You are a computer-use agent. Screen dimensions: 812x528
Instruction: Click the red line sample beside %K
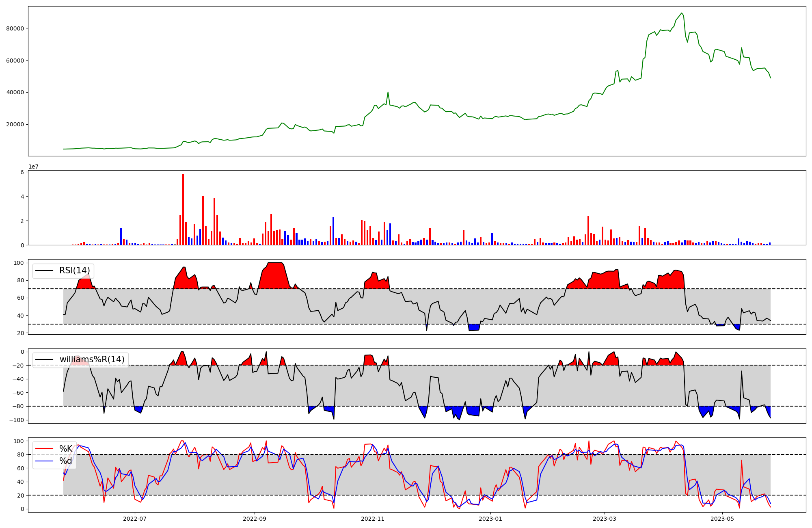44,449
